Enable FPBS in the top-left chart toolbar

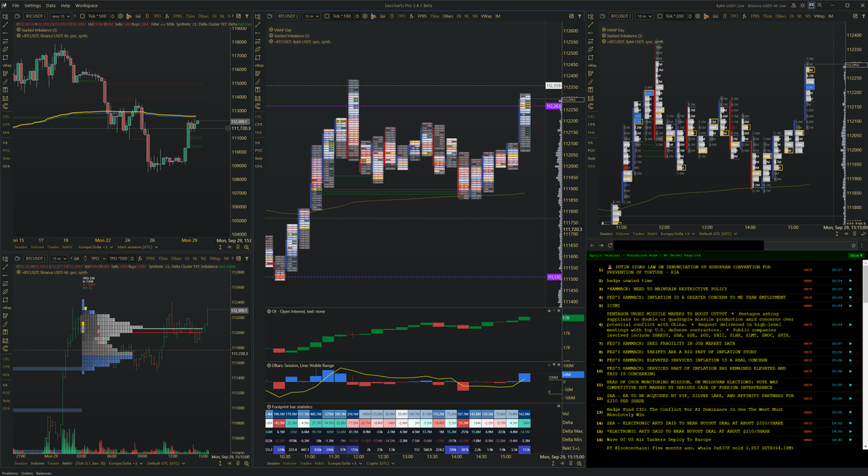[178, 16]
